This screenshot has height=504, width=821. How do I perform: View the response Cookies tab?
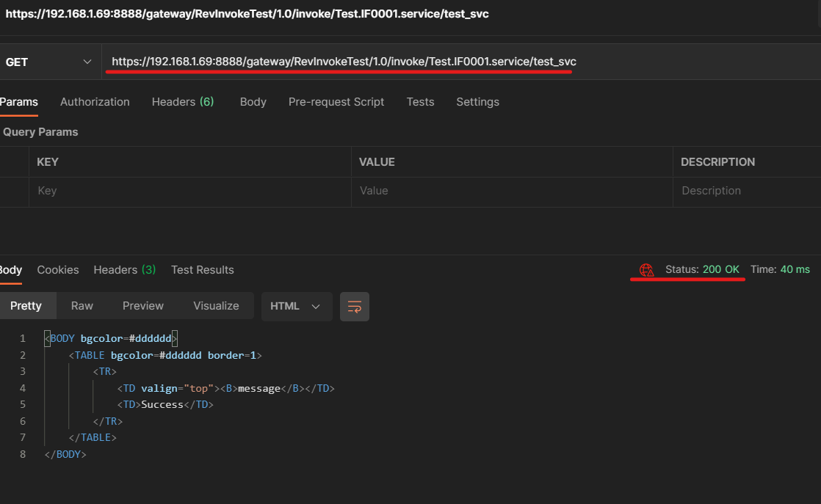point(58,270)
